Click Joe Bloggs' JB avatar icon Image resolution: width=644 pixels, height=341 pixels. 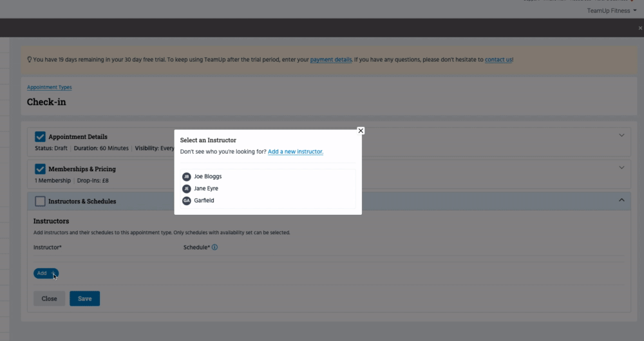(x=187, y=176)
